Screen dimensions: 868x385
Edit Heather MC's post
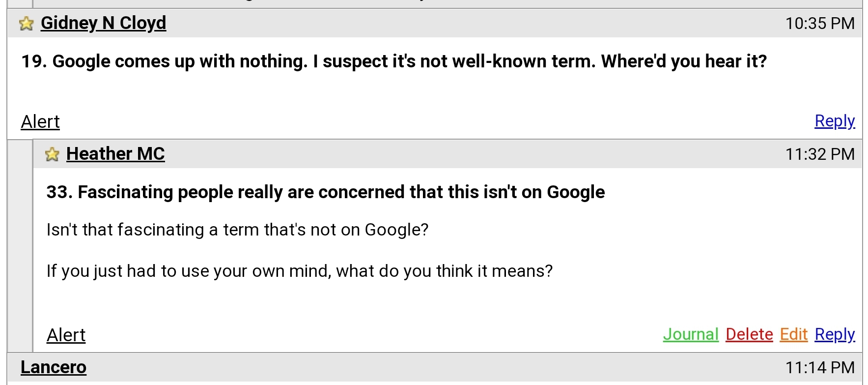793,334
